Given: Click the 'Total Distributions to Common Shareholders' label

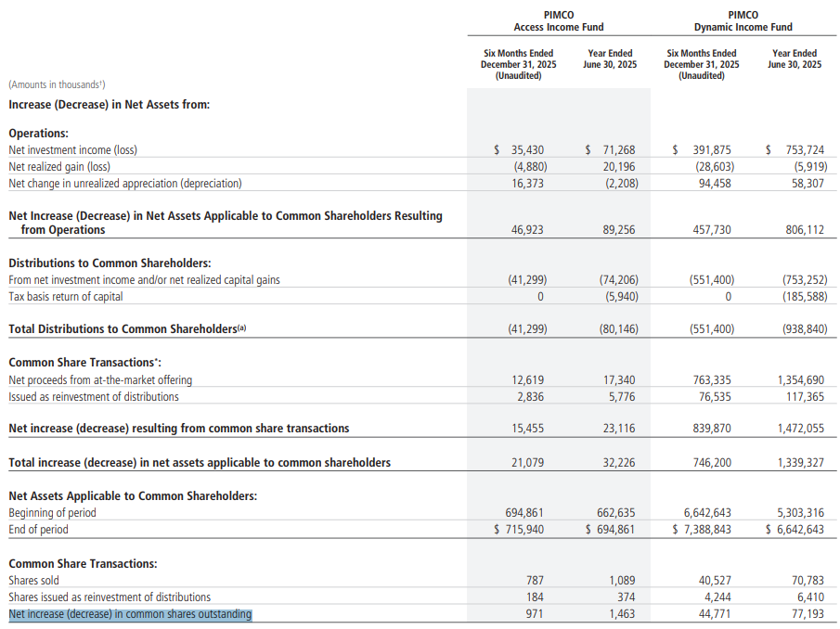Looking at the screenshot, I should 127,328.
